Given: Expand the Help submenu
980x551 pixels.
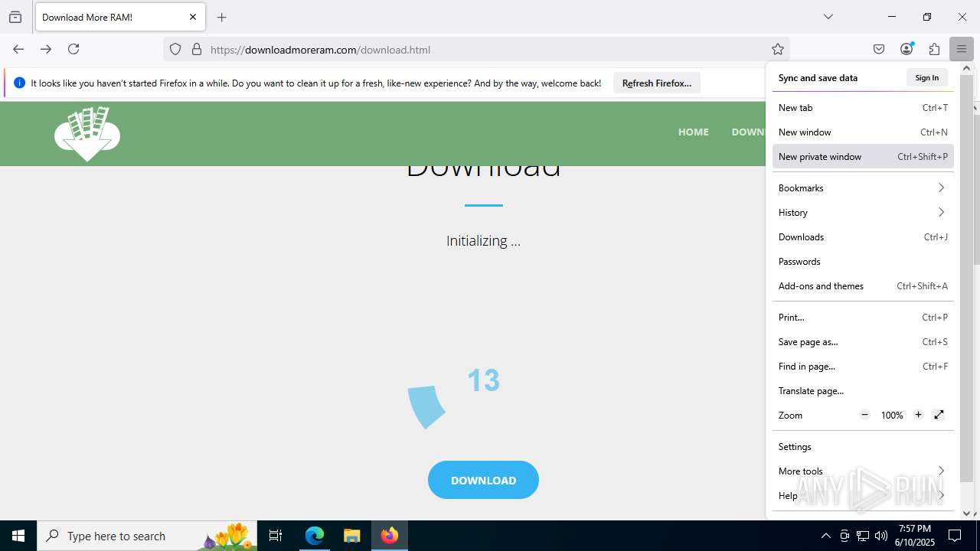Looking at the screenshot, I should 863,496.
